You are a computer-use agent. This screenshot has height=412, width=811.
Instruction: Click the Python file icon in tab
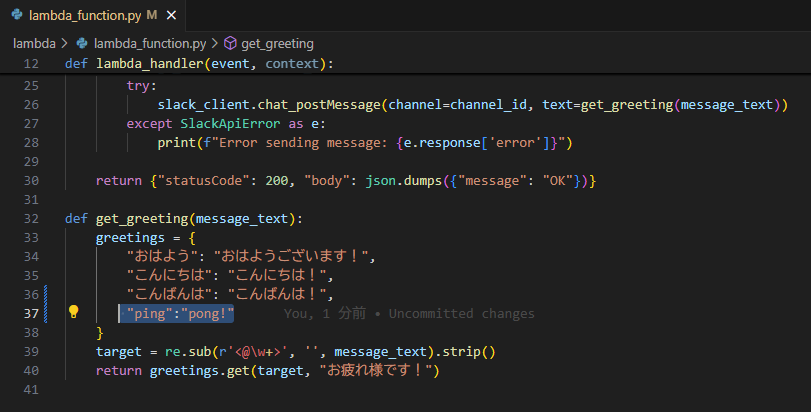pos(17,15)
